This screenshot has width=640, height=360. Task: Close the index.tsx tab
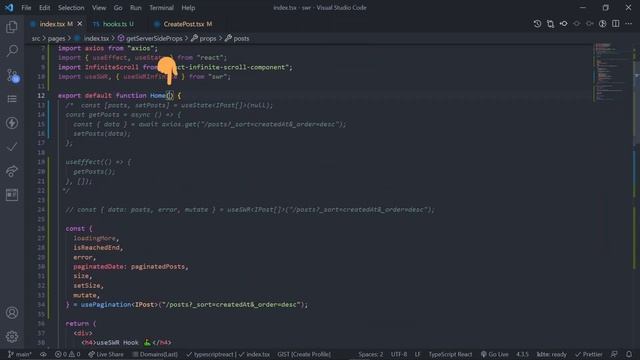tap(80, 24)
